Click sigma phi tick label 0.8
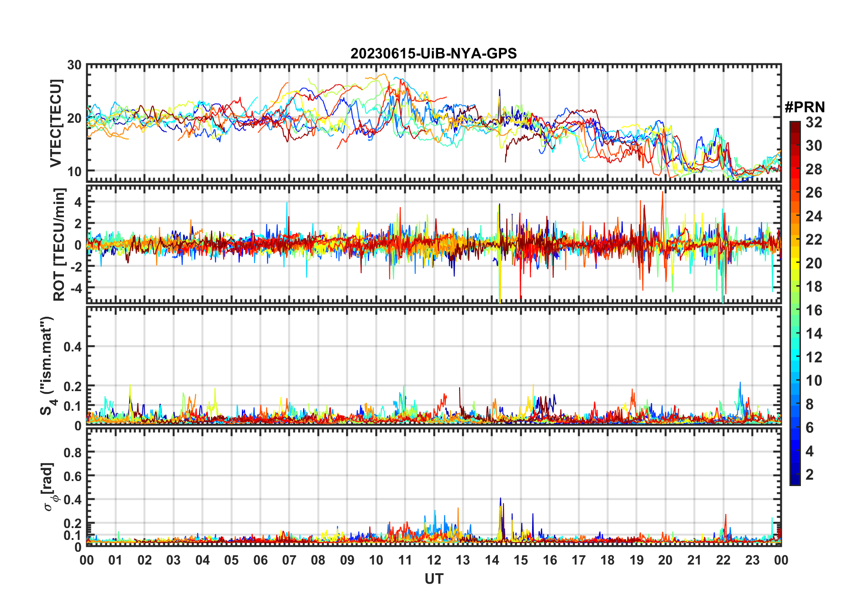Viewport: 868px width, 607px height. point(73,452)
